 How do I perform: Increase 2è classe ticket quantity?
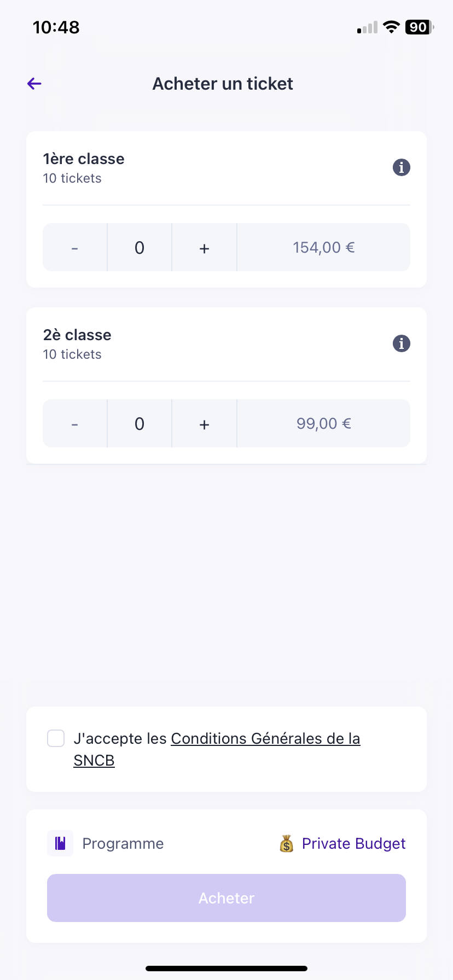point(204,424)
